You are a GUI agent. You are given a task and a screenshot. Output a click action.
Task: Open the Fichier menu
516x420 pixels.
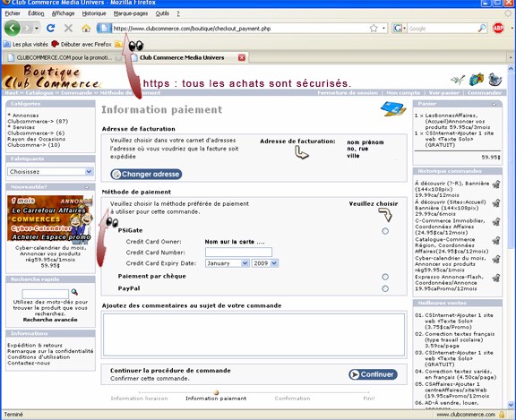13,13
